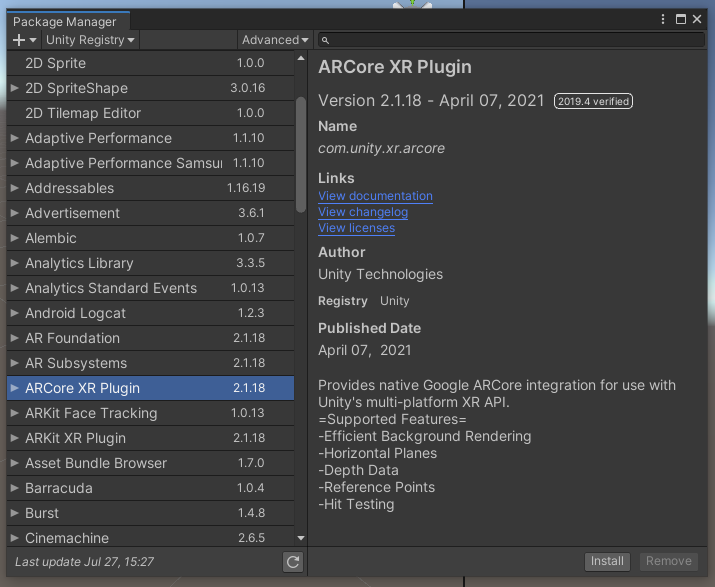Expand the Advertisement package arrow
Screen dimensions: 715x587
click(x=15, y=213)
